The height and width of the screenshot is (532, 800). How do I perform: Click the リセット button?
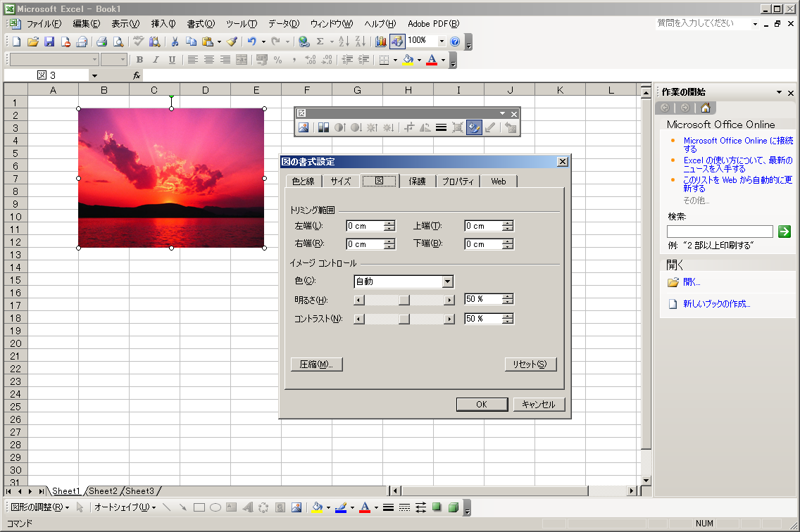530,364
